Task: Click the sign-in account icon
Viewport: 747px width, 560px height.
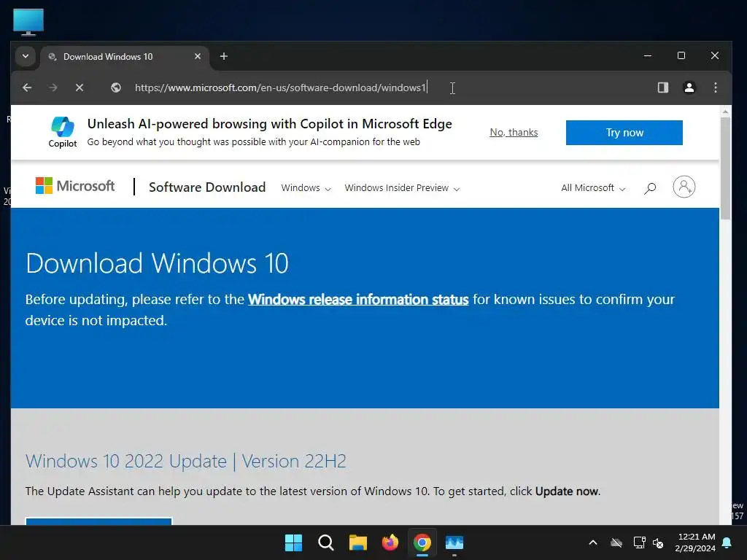Action: 684,187
